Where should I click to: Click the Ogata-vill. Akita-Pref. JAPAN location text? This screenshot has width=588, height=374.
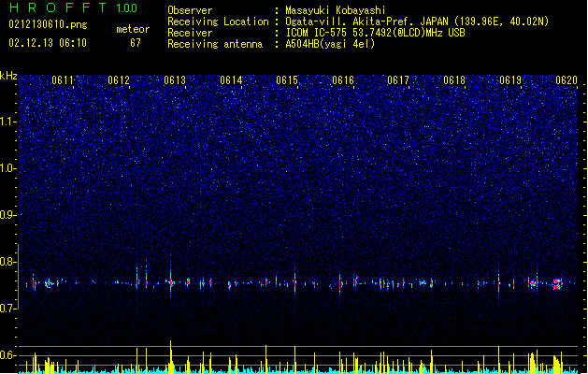(x=417, y=22)
